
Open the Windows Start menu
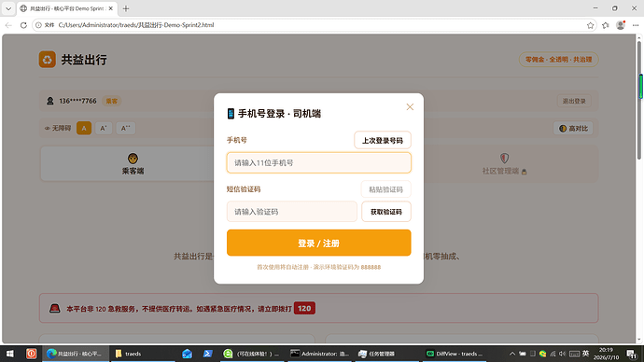[9, 354]
